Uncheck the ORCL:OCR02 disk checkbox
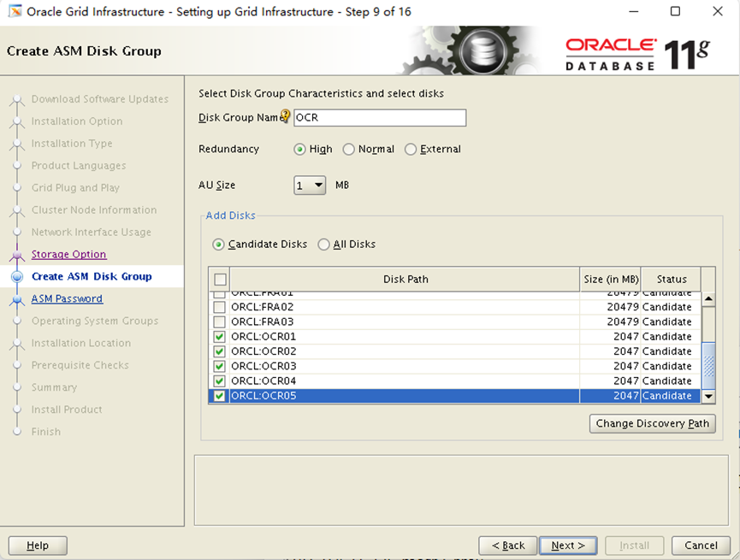740x560 pixels. coord(220,351)
